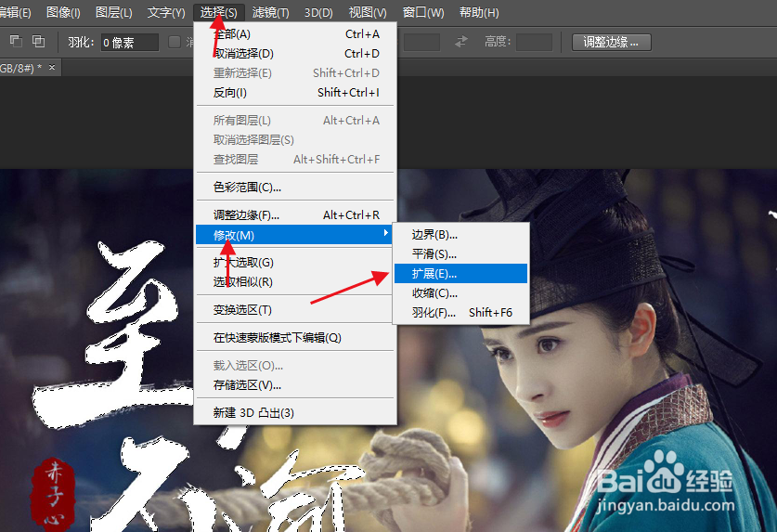The width and height of the screenshot is (777, 532).
Task: Choose 在快速蒙版模式下编辑(Q)
Action: (x=296, y=338)
